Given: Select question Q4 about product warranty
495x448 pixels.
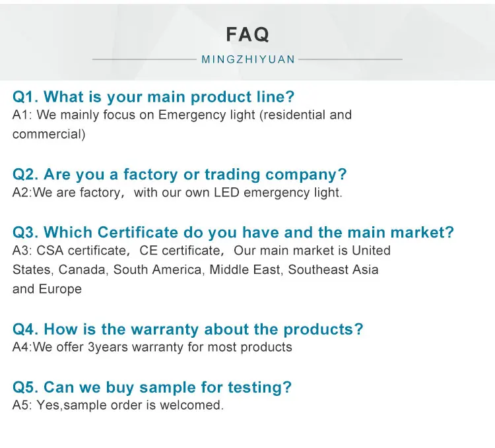Looking at the screenshot, I should (188, 329).
